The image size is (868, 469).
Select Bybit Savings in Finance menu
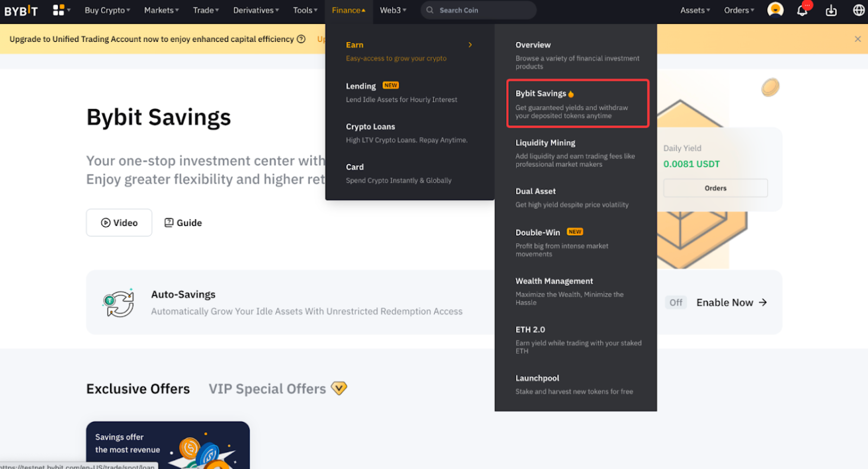tap(578, 104)
